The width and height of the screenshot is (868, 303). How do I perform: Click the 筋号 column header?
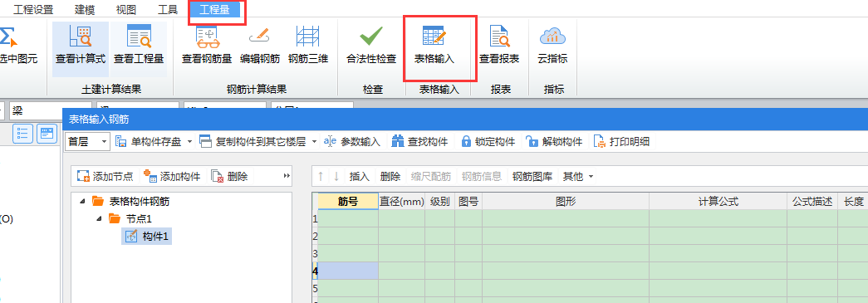[x=348, y=202]
